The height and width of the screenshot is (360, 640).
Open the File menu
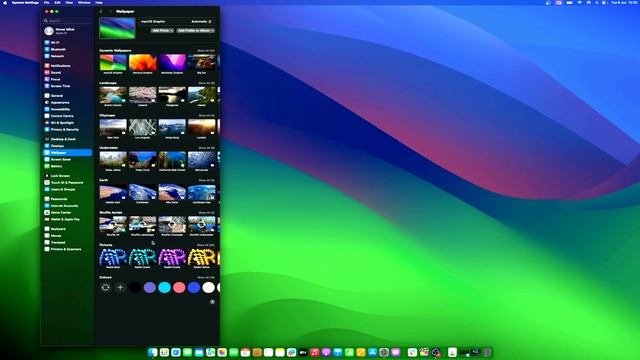point(47,2)
